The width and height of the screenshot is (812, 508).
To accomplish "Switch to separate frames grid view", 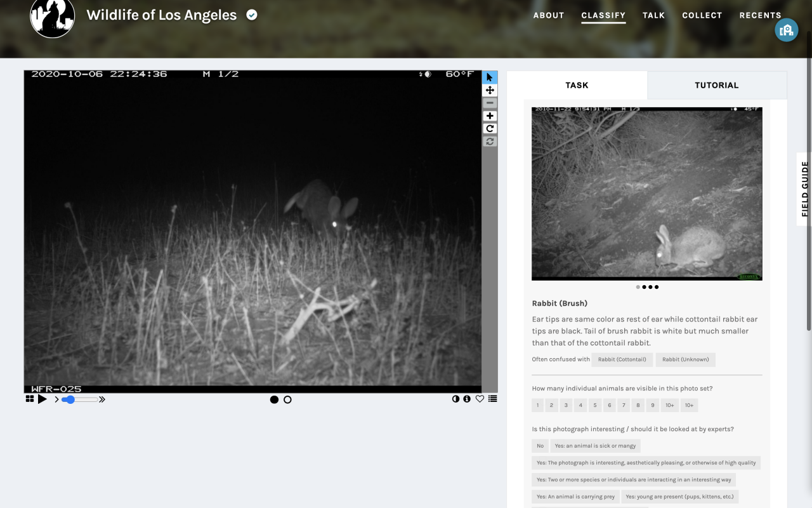I will (30, 399).
